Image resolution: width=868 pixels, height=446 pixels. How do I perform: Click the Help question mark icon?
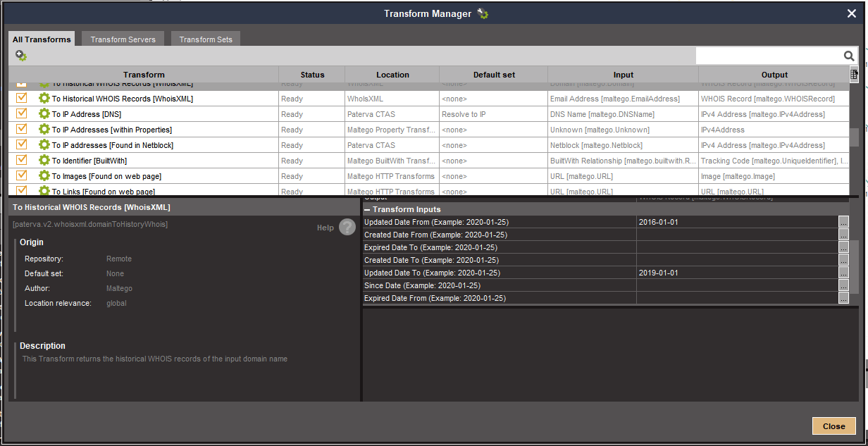(347, 227)
